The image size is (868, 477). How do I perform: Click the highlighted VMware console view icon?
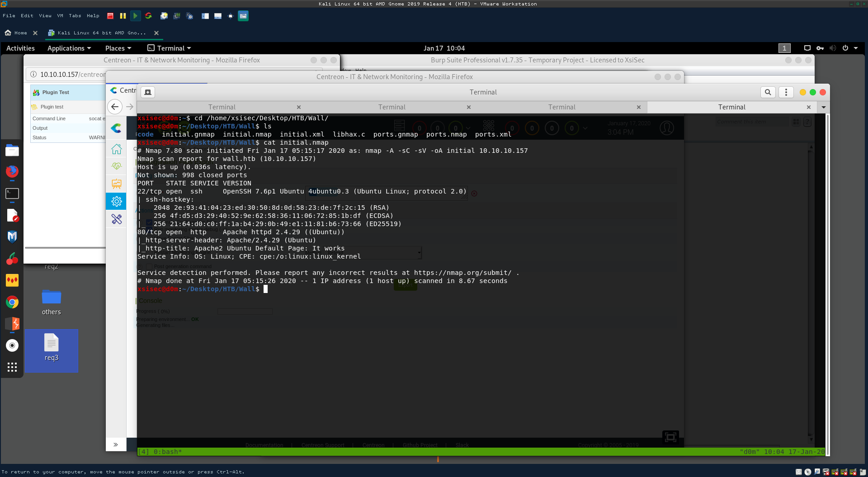[x=243, y=16]
